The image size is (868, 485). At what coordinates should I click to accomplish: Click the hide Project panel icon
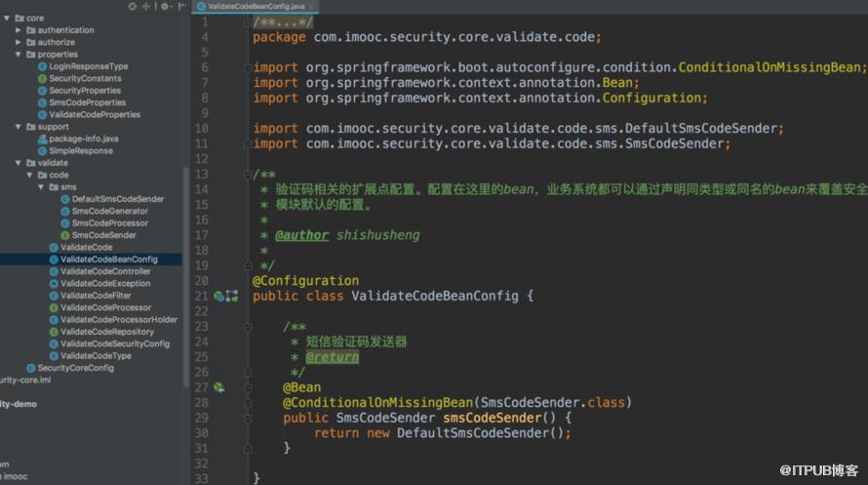tap(181, 6)
